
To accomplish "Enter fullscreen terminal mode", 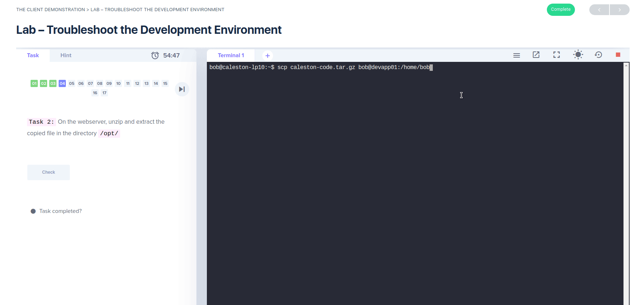I will click(557, 55).
